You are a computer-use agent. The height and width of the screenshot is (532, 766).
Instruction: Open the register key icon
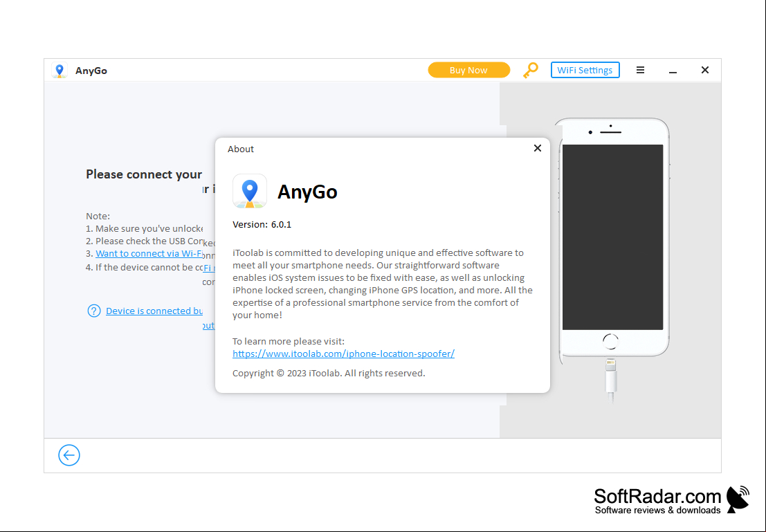(x=531, y=71)
